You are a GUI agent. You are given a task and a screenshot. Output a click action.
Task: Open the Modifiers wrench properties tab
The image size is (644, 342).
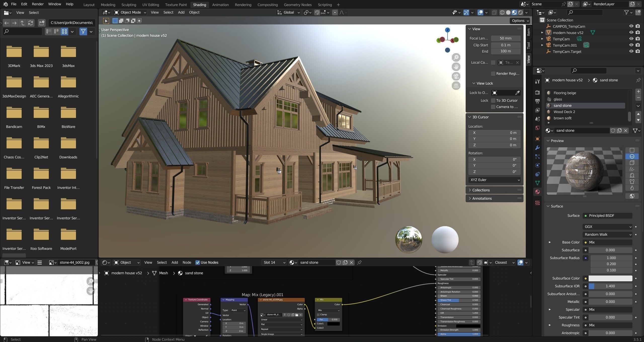point(537,148)
